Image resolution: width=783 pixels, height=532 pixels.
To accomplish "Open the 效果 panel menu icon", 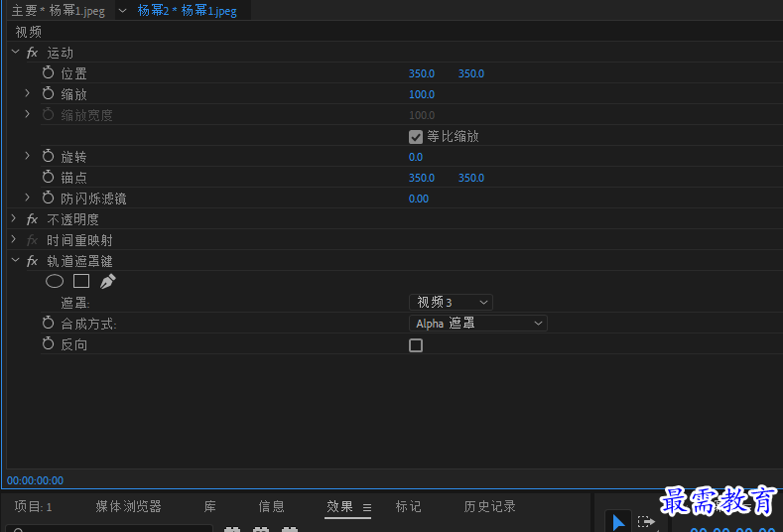I will 367,507.
